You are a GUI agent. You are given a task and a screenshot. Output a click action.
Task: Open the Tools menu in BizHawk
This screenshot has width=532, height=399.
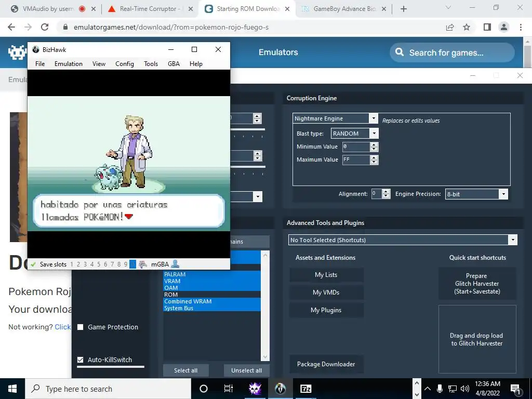(x=151, y=64)
